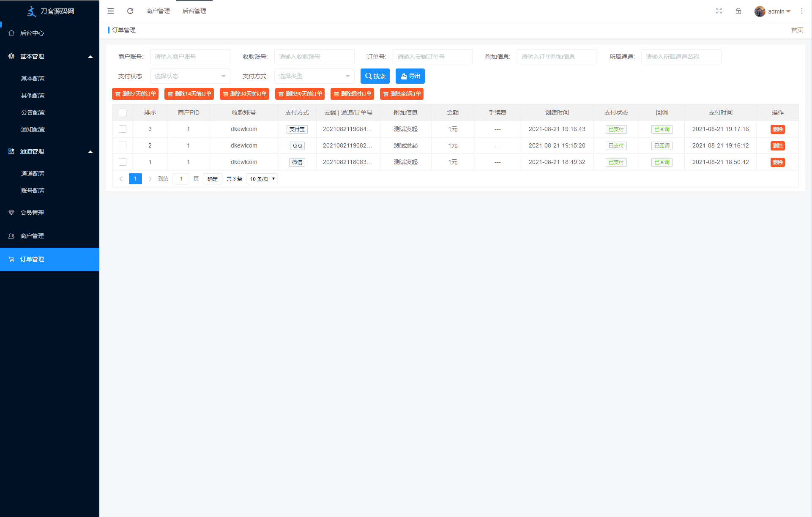Select all orders with header checkbox

(x=123, y=112)
